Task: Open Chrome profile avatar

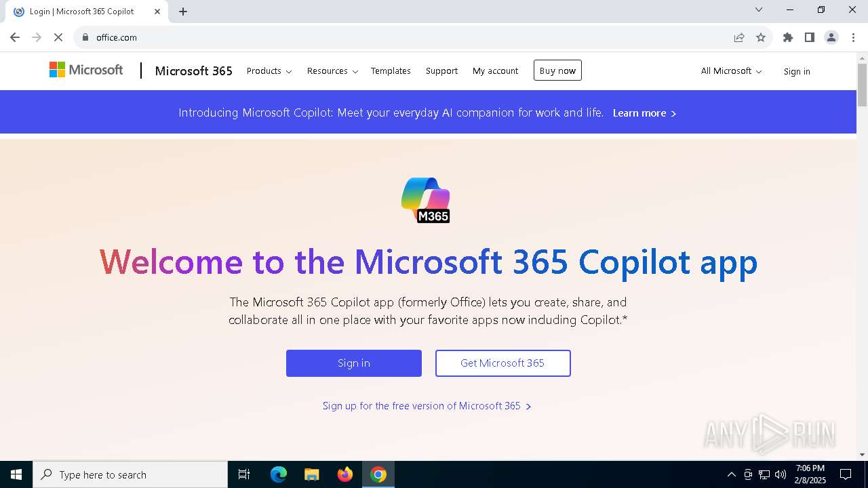Action: 831,37
